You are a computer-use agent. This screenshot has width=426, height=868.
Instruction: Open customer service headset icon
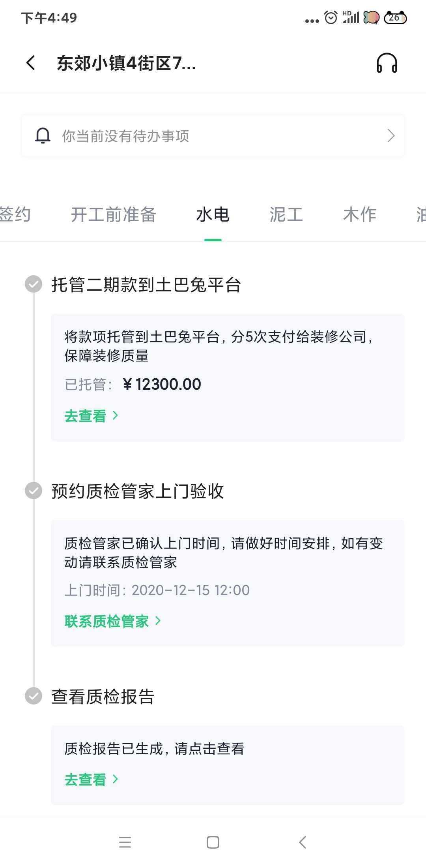coord(387,63)
